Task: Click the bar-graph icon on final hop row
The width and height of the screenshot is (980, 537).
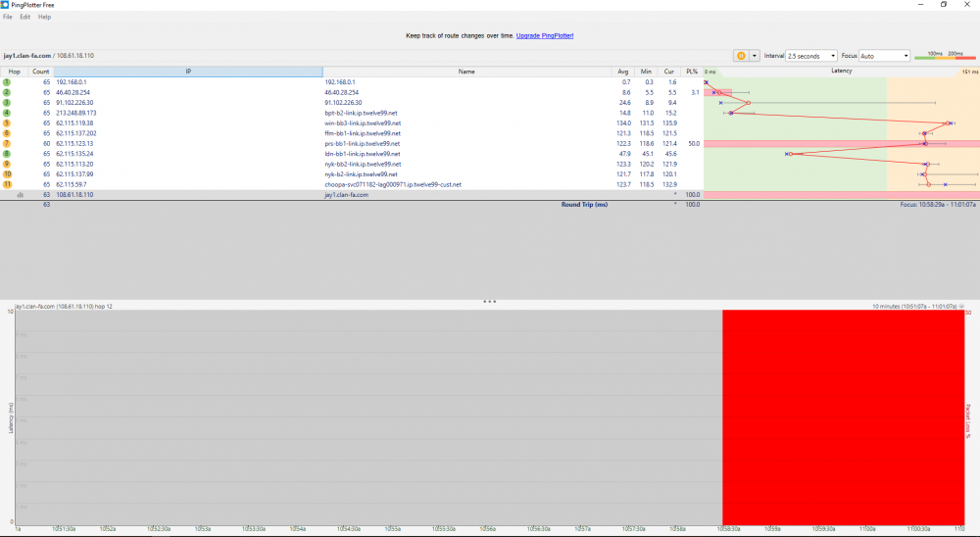Action: pos(21,195)
